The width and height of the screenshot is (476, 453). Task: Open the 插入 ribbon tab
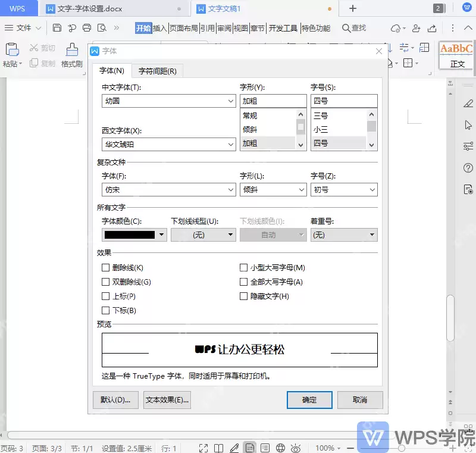pos(159,28)
